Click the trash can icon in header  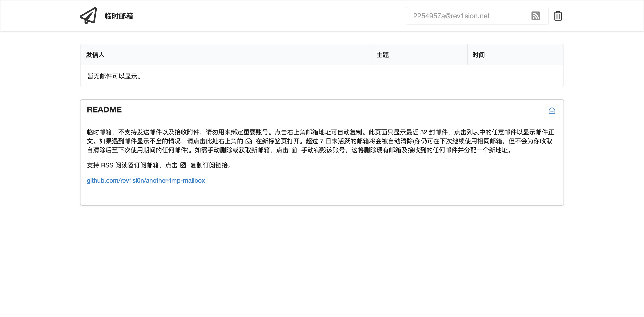coord(558,16)
